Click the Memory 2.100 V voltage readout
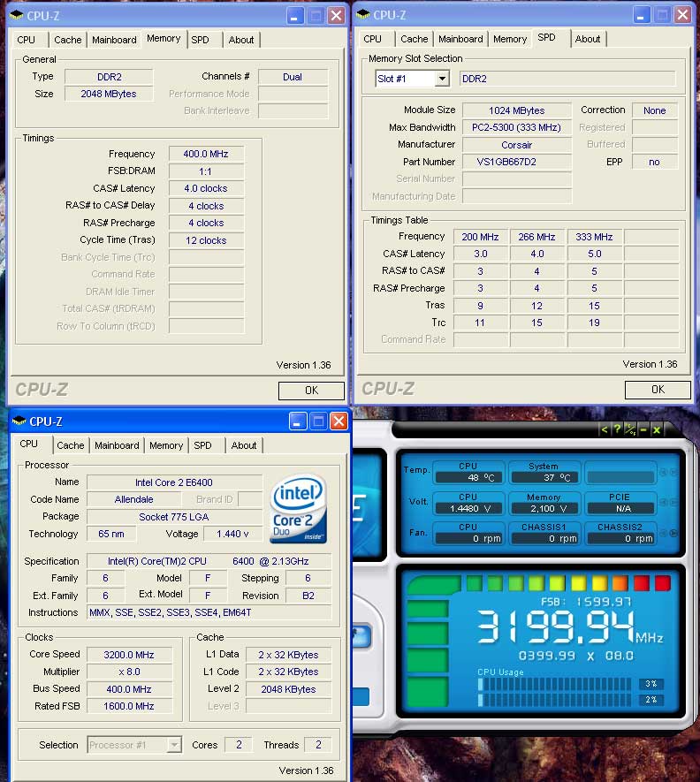The width and height of the screenshot is (700, 782). coord(544,508)
